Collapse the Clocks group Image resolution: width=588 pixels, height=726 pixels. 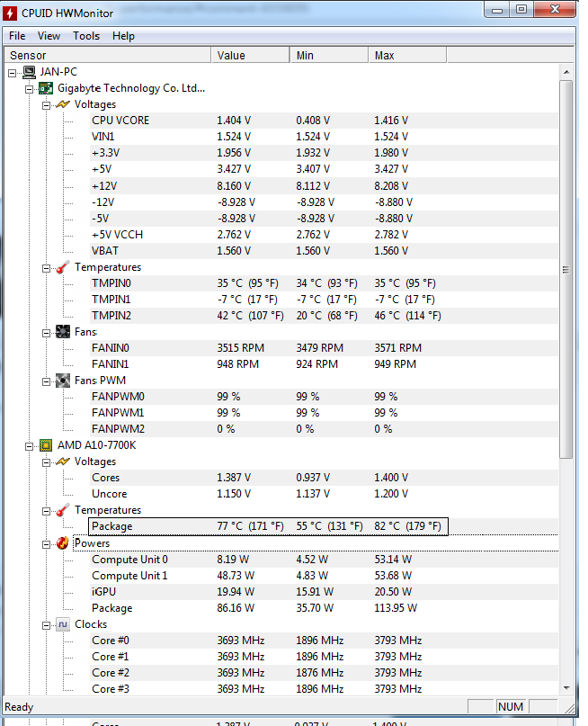tap(46, 625)
